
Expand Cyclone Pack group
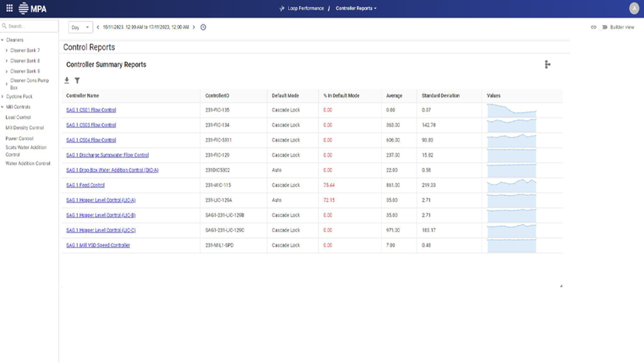(x=3, y=97)
